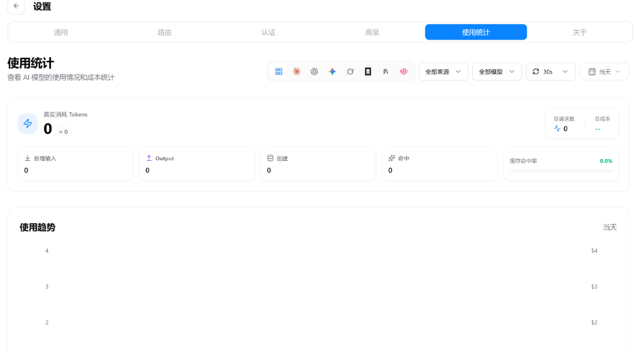Click the download icon beside 新增输入
The height and width of the screenshot is (360, 644).
point(28,158)
